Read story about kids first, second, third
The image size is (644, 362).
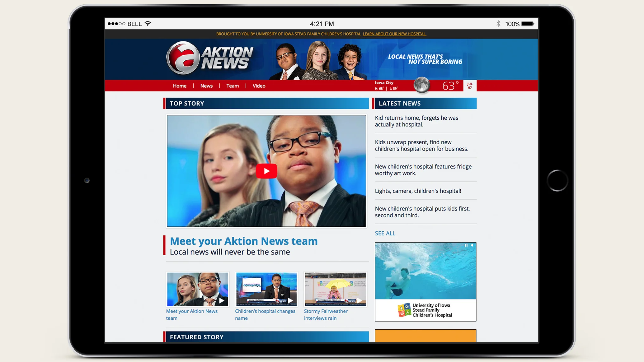(x=422, y=212)
